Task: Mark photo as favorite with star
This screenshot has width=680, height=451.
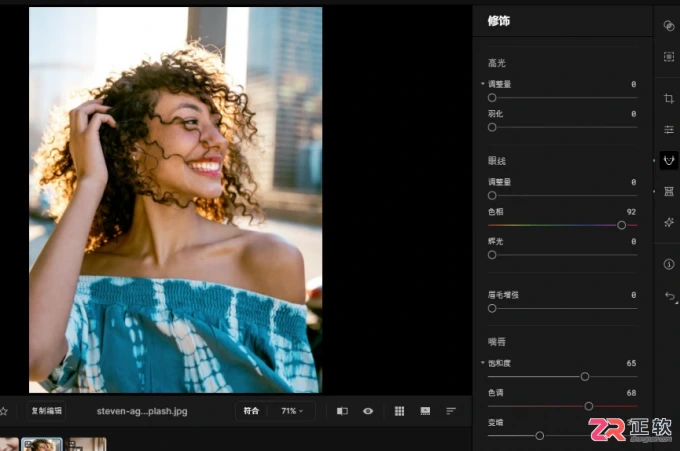Action: coord(3,411)
